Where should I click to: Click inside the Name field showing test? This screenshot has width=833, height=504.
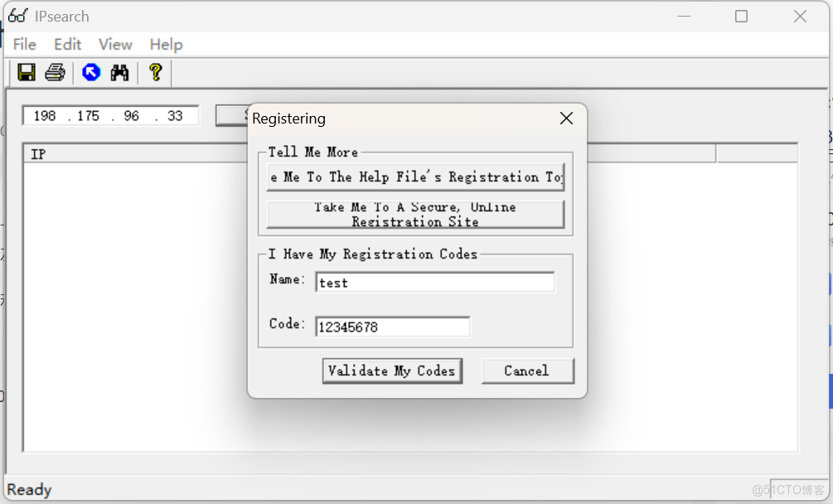tap(434, 282)
